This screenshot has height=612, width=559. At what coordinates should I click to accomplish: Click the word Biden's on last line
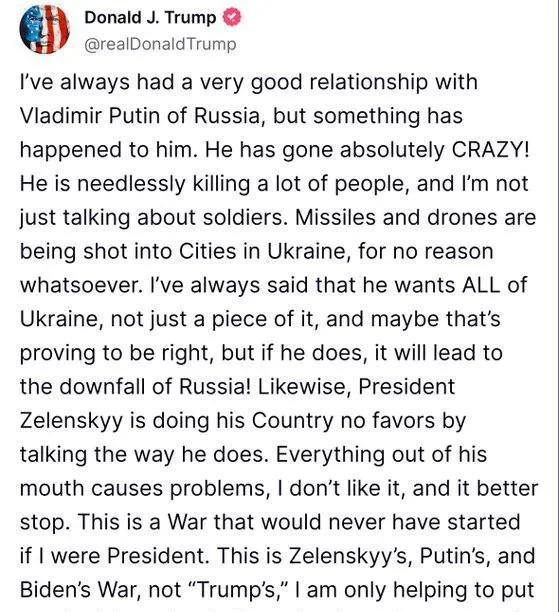tap(55, 589)
